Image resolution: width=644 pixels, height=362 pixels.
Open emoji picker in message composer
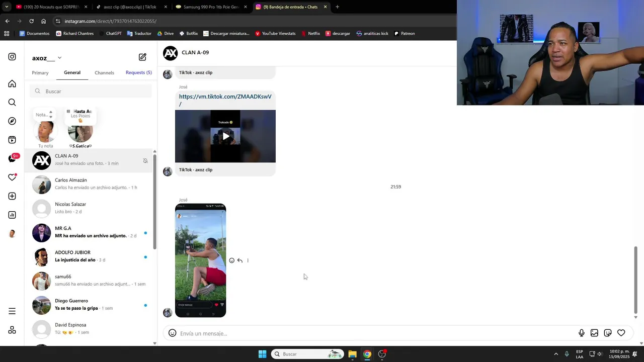coord(172,333)
